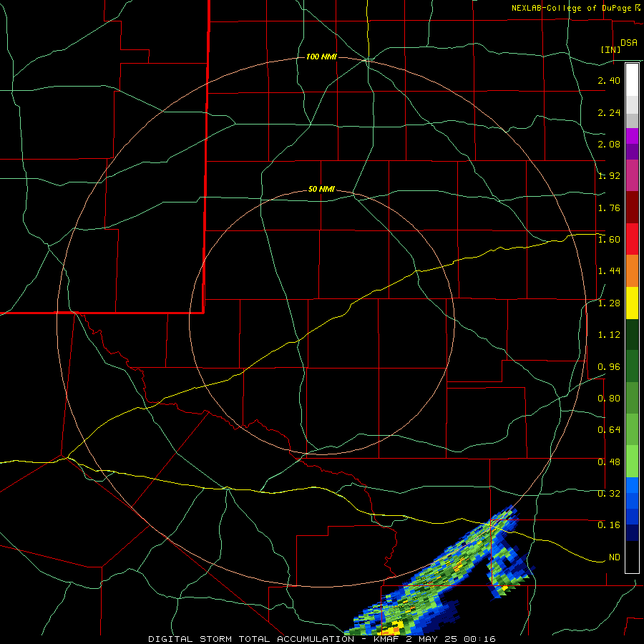Click the 1.76 legend value
The image size is (644, 644).
[x=609, y=208]
